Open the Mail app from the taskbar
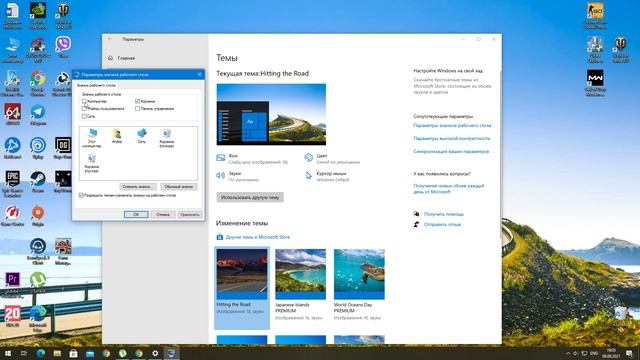This screenshot has width=640, height=360. coord(90,353)
